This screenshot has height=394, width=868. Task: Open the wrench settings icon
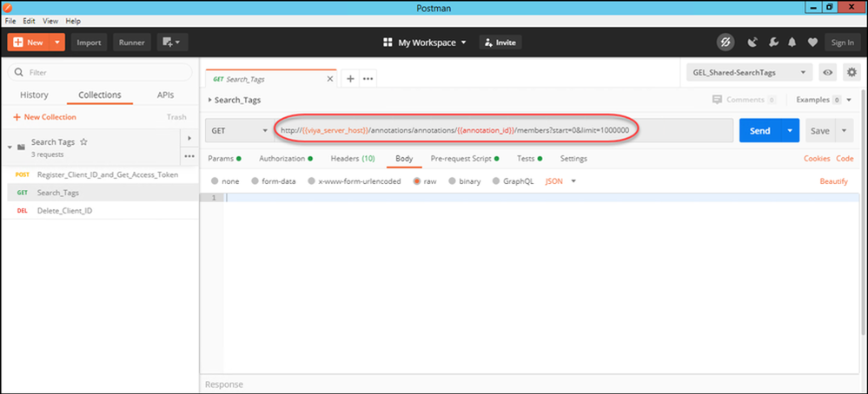pyautogui.click(x=773, y=43)
